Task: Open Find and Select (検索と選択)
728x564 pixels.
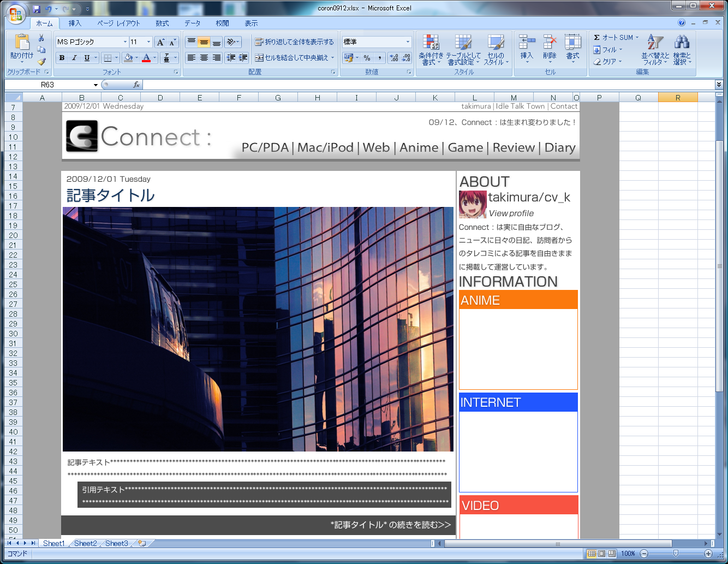Action: pos(682,50)
